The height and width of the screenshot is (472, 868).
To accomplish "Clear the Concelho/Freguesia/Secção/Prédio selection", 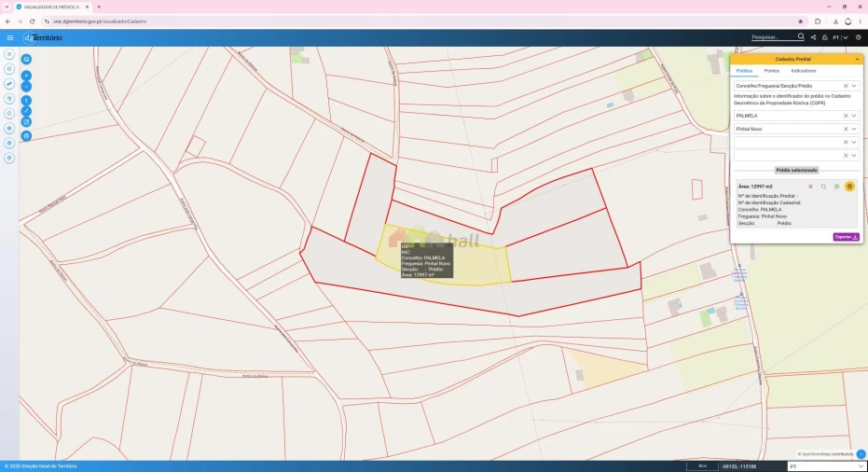I will (846, 86).
